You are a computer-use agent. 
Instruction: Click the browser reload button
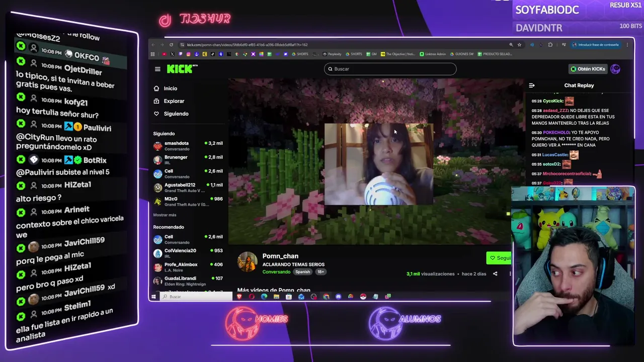[171, 45]
